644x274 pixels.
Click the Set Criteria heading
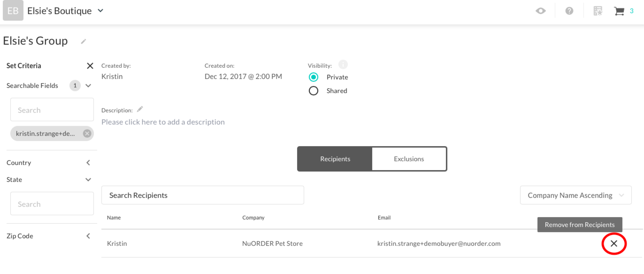(24, 66)
